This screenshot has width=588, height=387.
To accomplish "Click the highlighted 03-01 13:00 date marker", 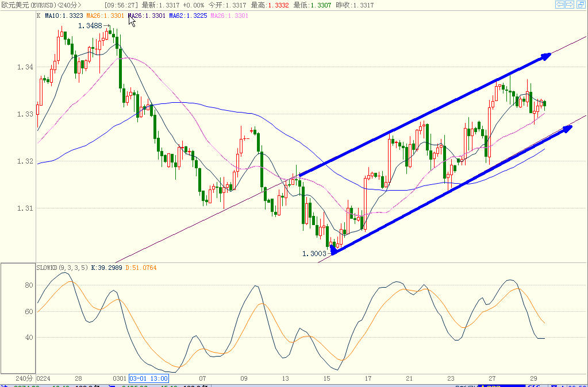I will pos(148,378).
